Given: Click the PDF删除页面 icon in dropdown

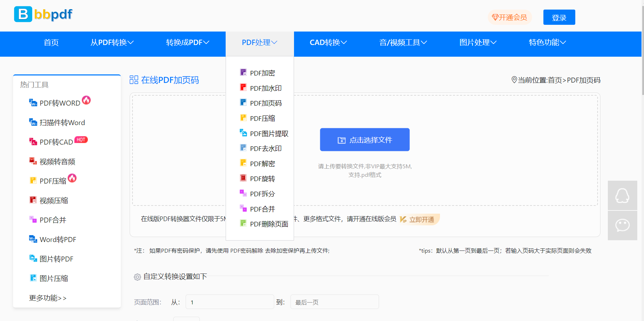Looking at the screenshot, I should coord(243,223).
